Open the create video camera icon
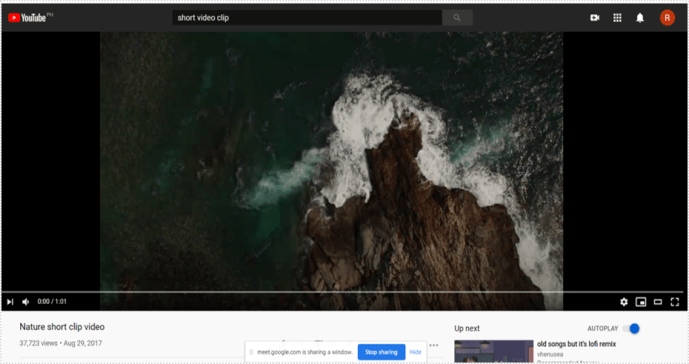 (x=595, y=18)
